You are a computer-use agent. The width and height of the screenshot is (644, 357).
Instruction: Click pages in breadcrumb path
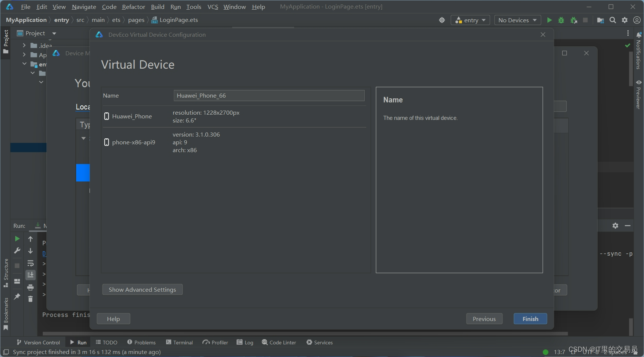136,20
